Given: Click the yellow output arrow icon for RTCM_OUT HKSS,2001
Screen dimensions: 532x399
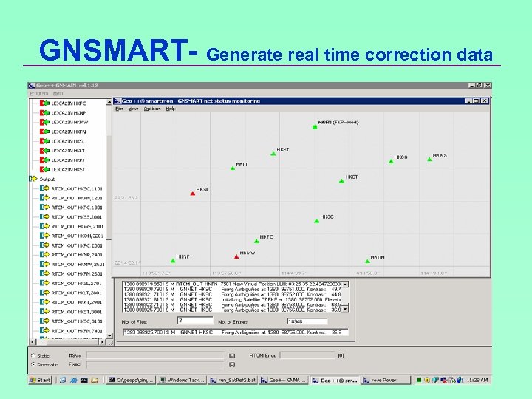Looking at the screenshot, I should tap(44, 216).
